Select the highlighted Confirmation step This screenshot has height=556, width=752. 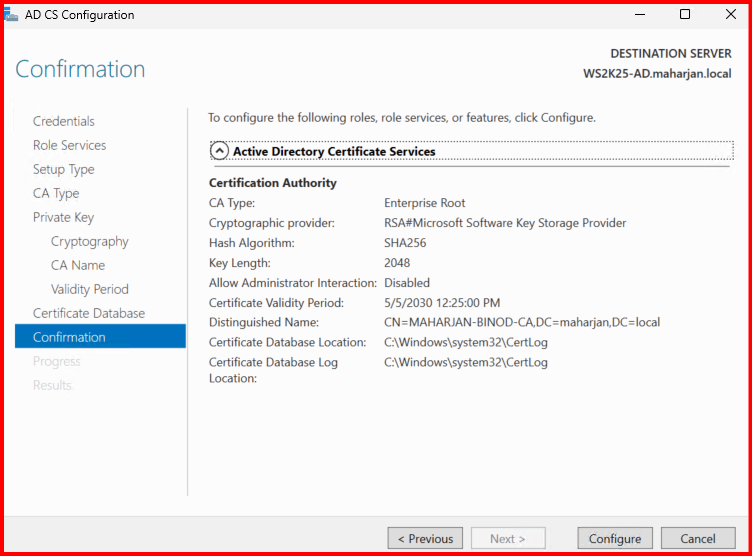(69, 337)
